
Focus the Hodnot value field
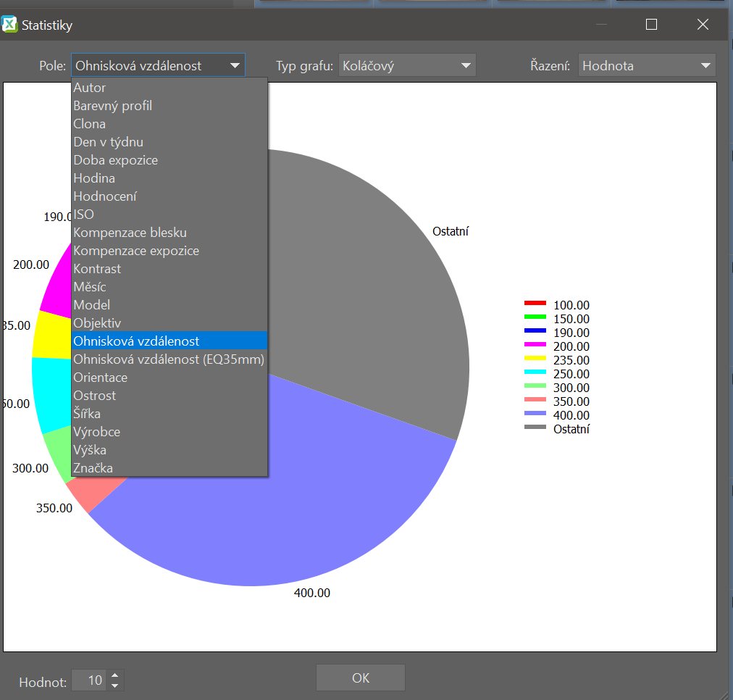pyautogui.click(x=91, y=680)
